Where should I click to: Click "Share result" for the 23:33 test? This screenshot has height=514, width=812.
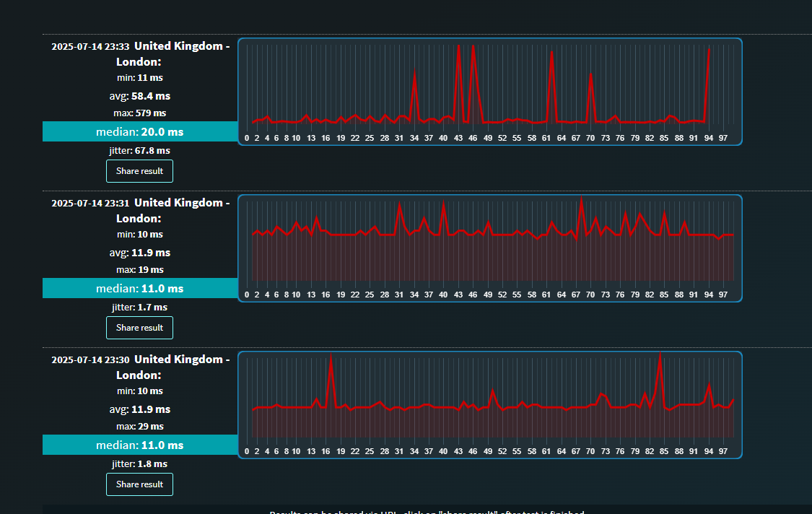pos(139,171)
